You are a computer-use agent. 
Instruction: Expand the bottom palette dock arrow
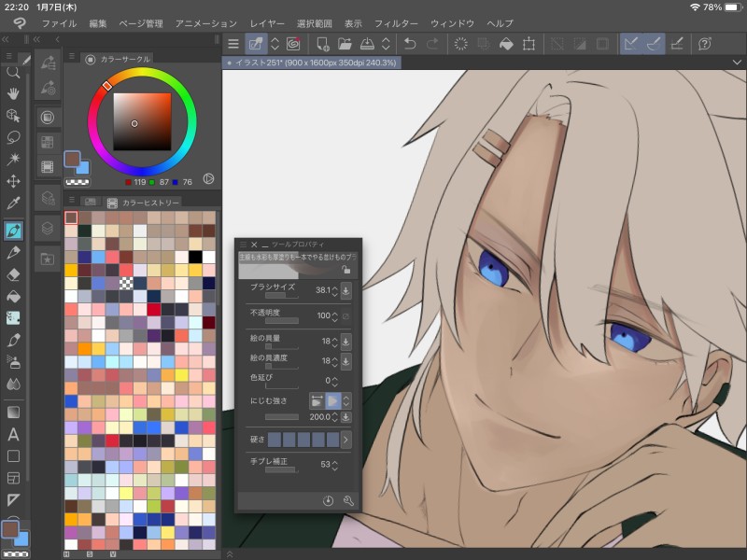230,553
